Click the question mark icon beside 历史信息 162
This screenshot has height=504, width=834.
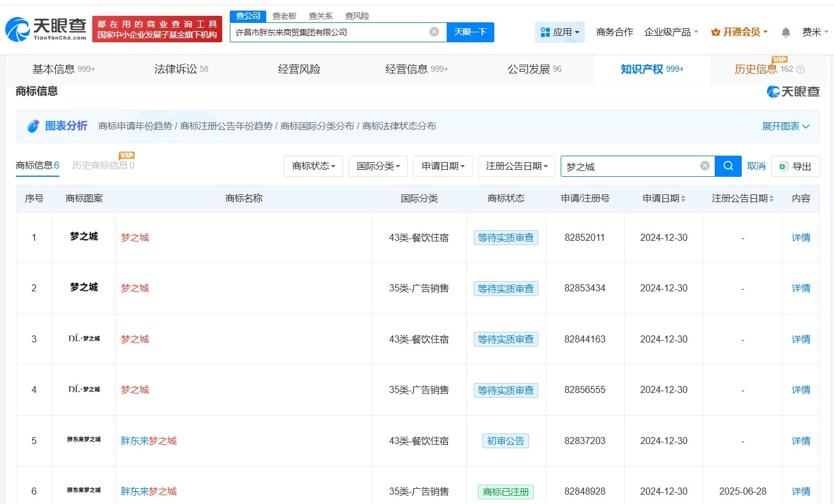click(x=801, y=69)
